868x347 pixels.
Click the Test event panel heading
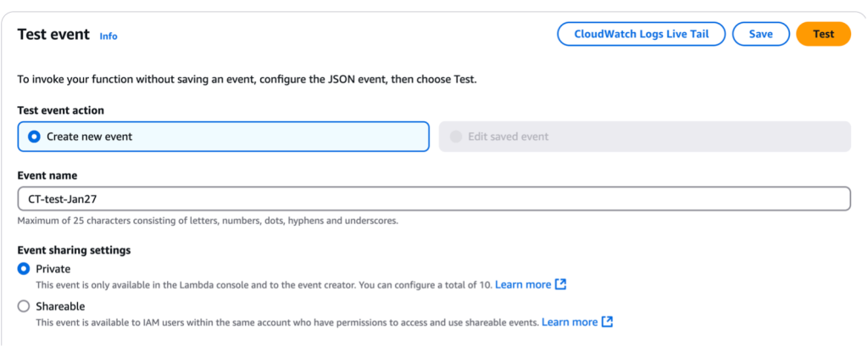53,35
